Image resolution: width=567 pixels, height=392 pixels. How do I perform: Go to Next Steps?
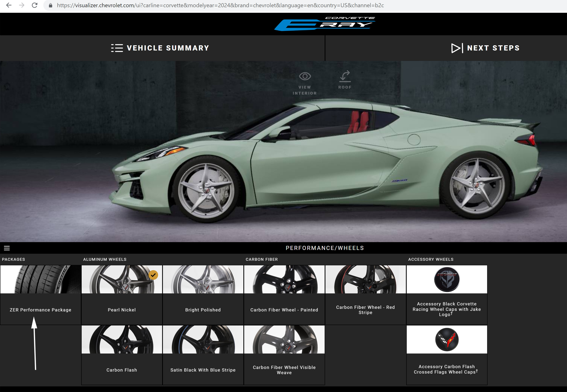point(493,48)
